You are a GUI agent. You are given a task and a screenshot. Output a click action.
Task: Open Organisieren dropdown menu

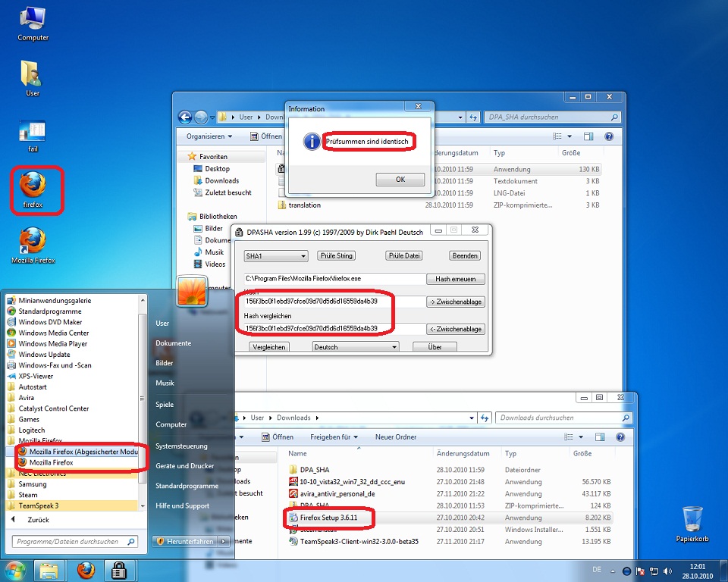point(209,136)
